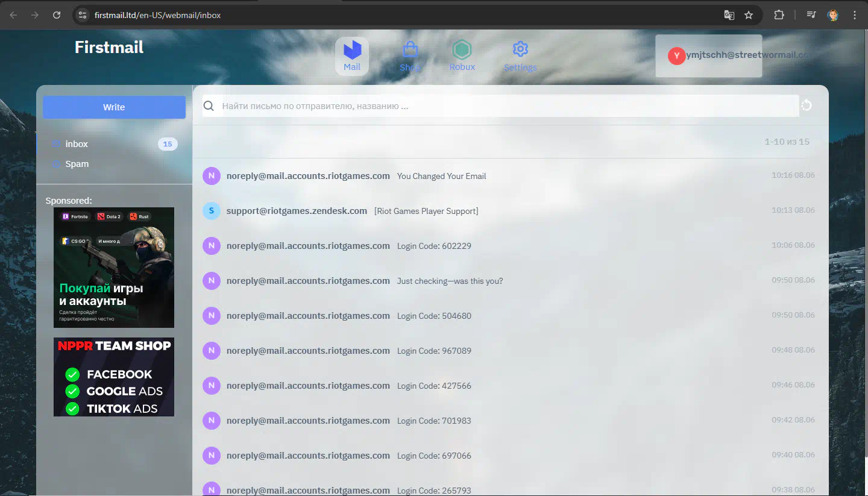
Task: Click the Firstmail logo text
Action: pyautogui.click(x=109, y=47)
